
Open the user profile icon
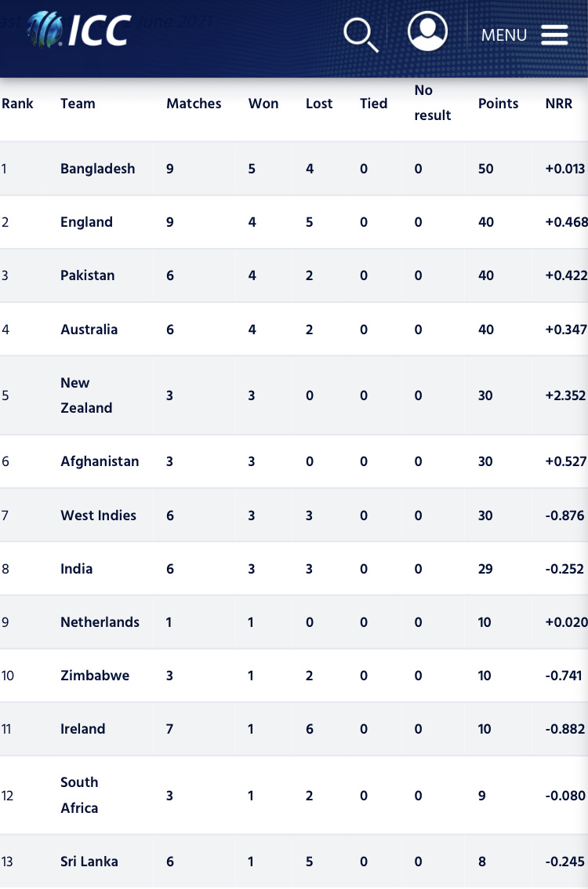coord(428,31)
